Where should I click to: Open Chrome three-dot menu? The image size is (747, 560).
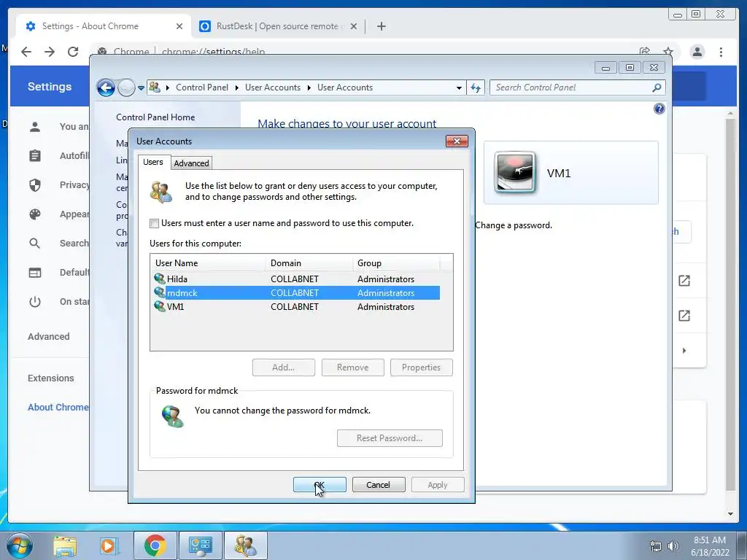(x=721, y=52)
